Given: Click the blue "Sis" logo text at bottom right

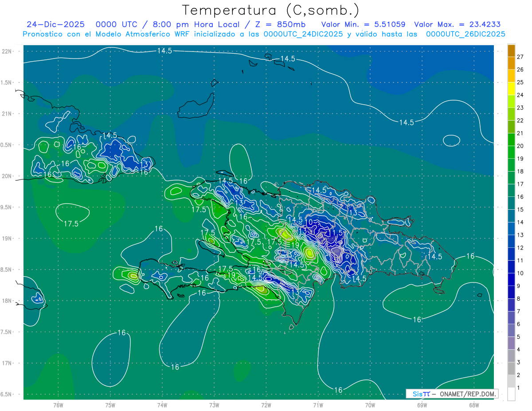Looking at the screenshot, I should click(418, 394).
